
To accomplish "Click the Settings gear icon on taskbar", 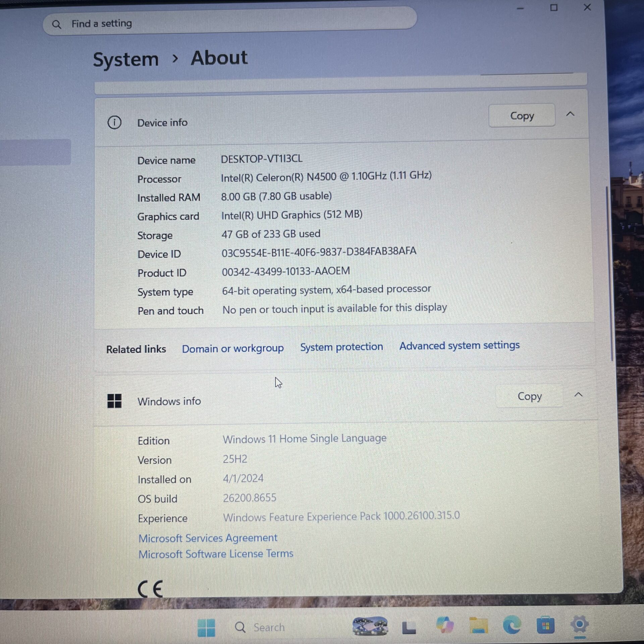I will (x=579, y=624).
